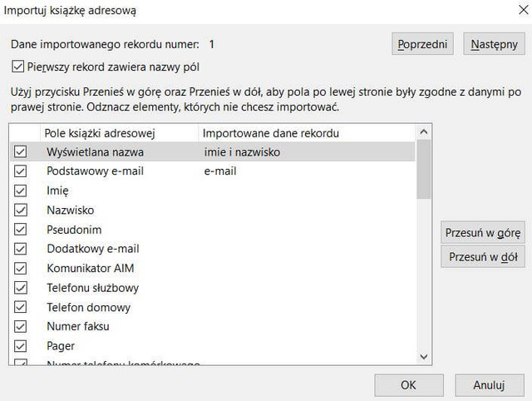Image resolution: width=532 pixels, height=401 pixels.
Task: Select the 'Pseudonim' row
Action: click(213, 230)
